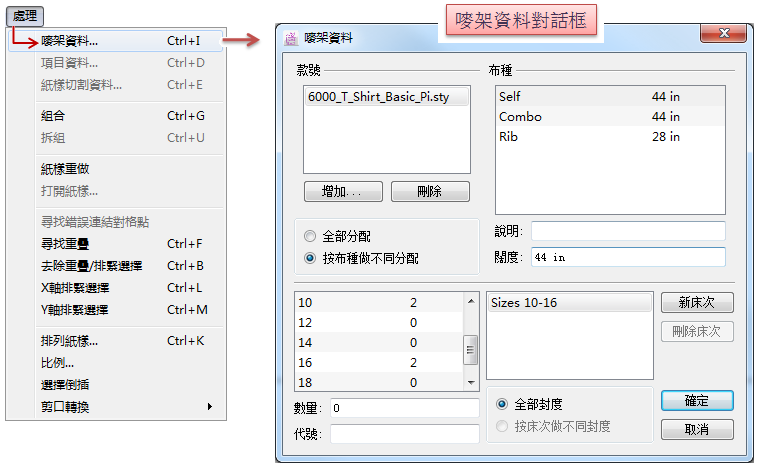This screenshot has height=465, width=758.
Task: Click 紙樣切割資料... menu item
Action: click(116, 85)
